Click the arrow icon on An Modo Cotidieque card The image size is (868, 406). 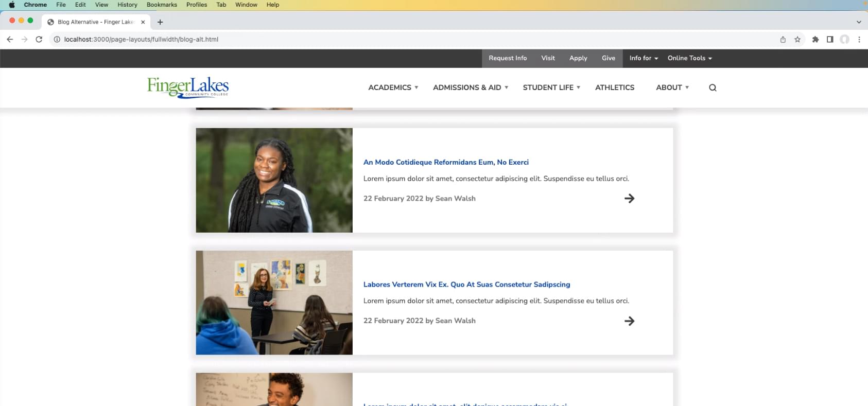pos(629,199)
